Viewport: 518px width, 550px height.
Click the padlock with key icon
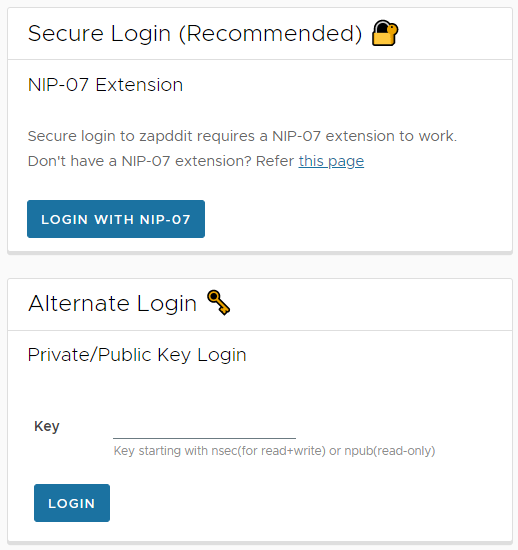pos(385,33)
